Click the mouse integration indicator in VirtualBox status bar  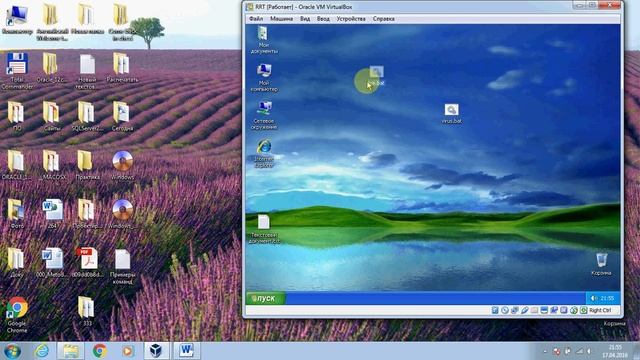pyautogui.click(x=574, y=310)
